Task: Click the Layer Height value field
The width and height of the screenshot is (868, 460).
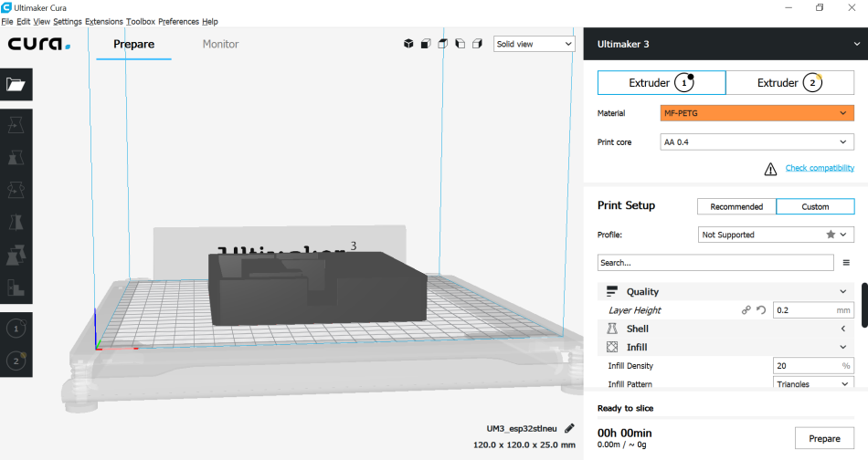Action: [813, 310]
